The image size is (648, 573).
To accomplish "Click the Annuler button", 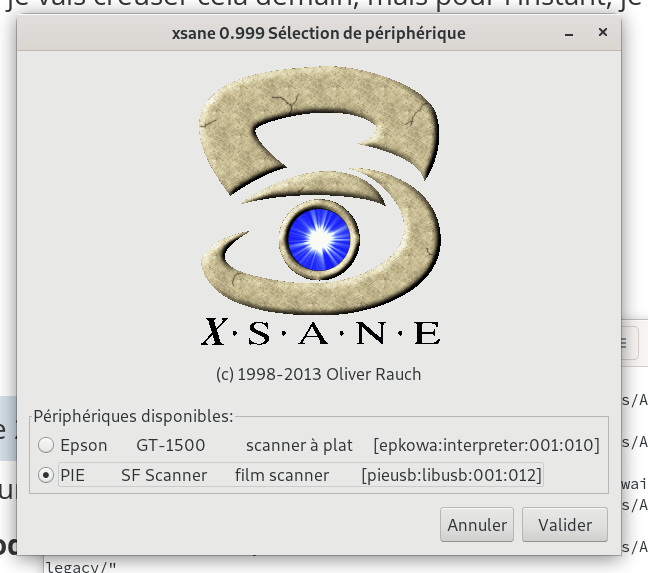I will (x=477, y=525).
